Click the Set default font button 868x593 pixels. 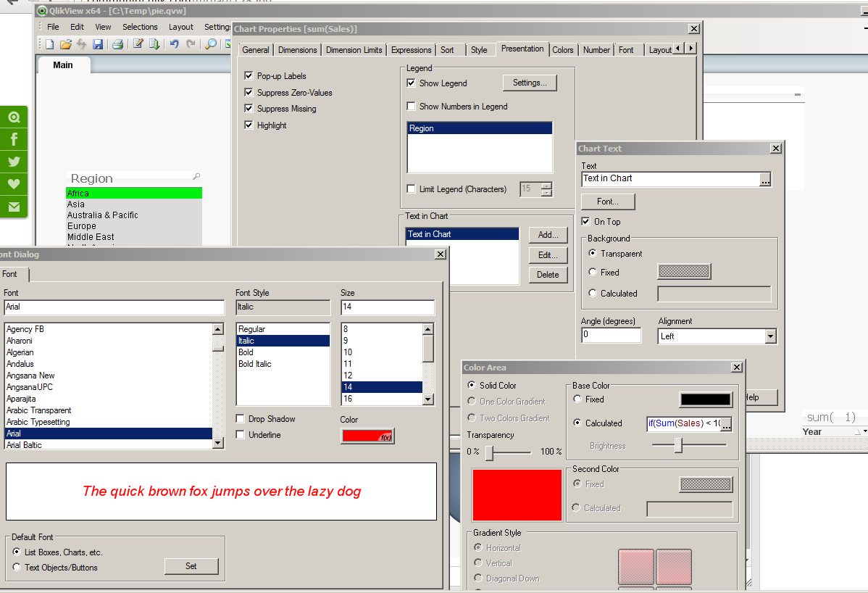(191, 566)
